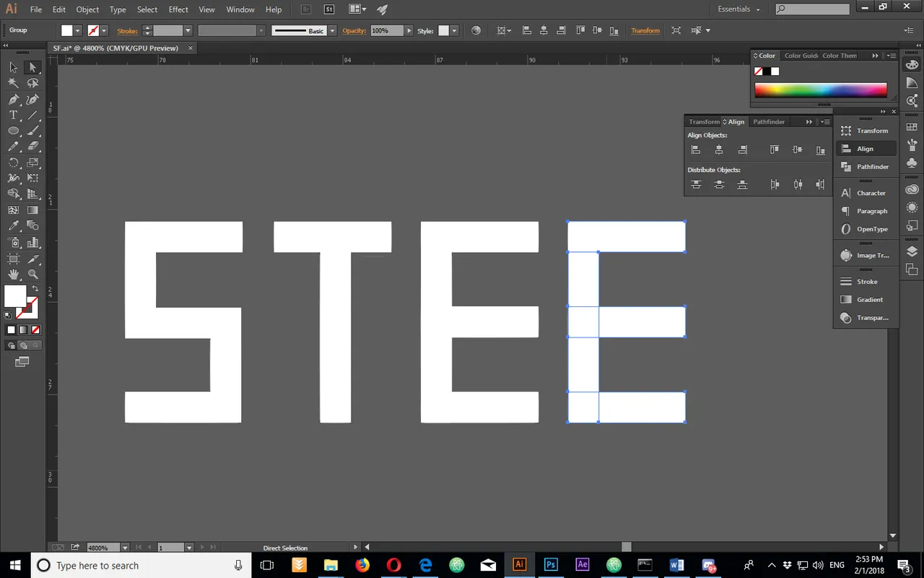
Task: Expand the Opacity slider arrow
Action: 409,30
